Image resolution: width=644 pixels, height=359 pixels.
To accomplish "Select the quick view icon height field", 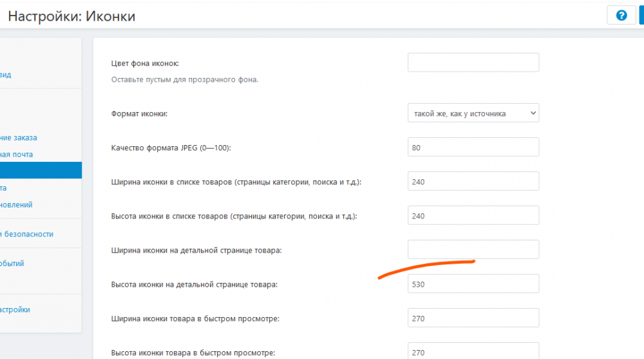I will click(x=473, y=351).
